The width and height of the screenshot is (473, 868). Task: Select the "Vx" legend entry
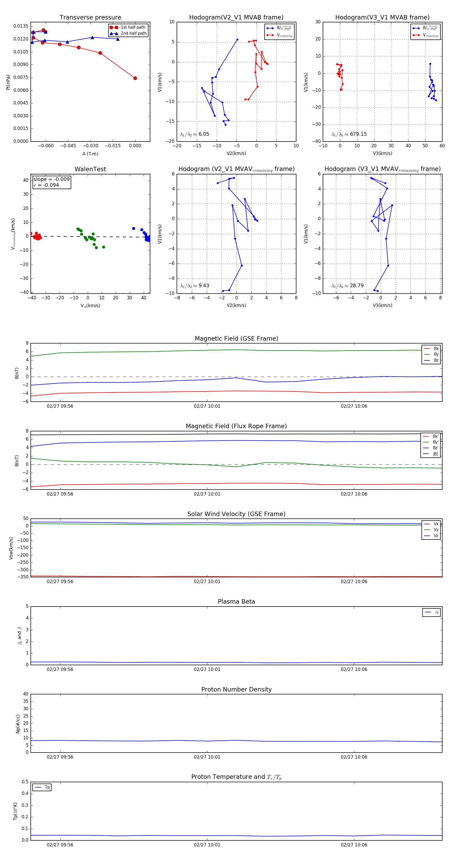431,524
